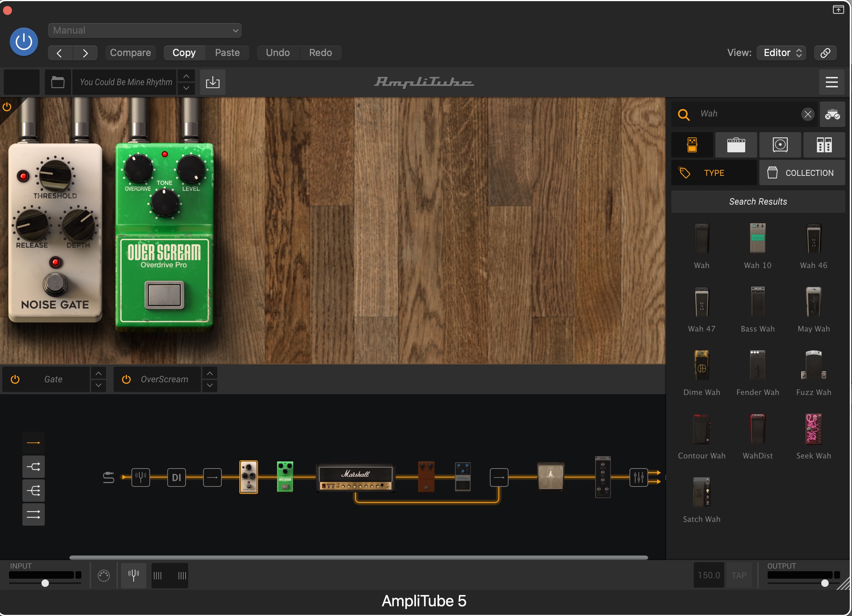Select the Bass Wah pedal result
This screenshot has width=852, height=616.
(758, 309)
